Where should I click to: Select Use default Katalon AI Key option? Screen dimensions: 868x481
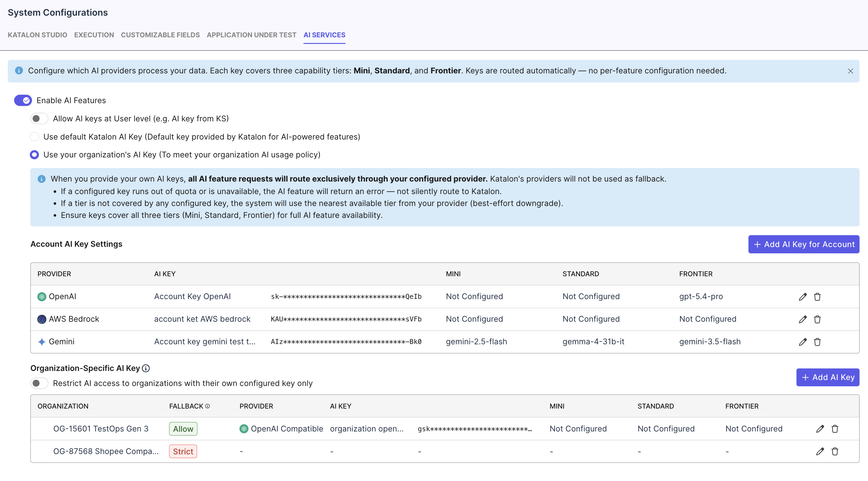coord(35,137)
